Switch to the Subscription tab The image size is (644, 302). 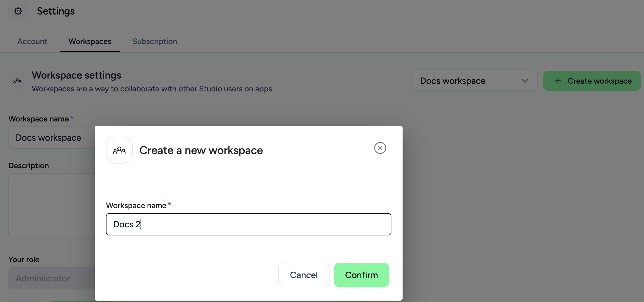pyautogui.click(x=155, y=42)
